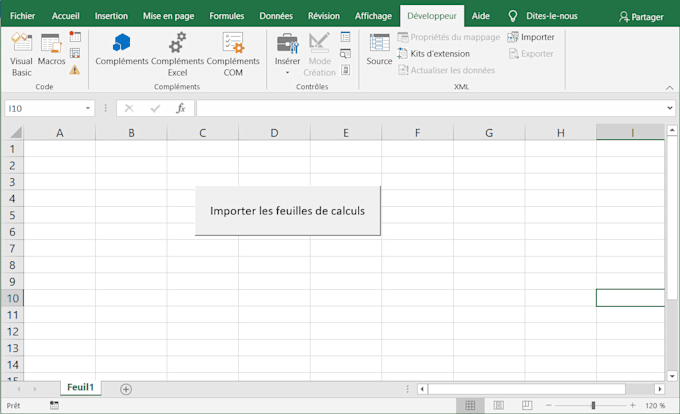Select column H header

pos(560,133)
